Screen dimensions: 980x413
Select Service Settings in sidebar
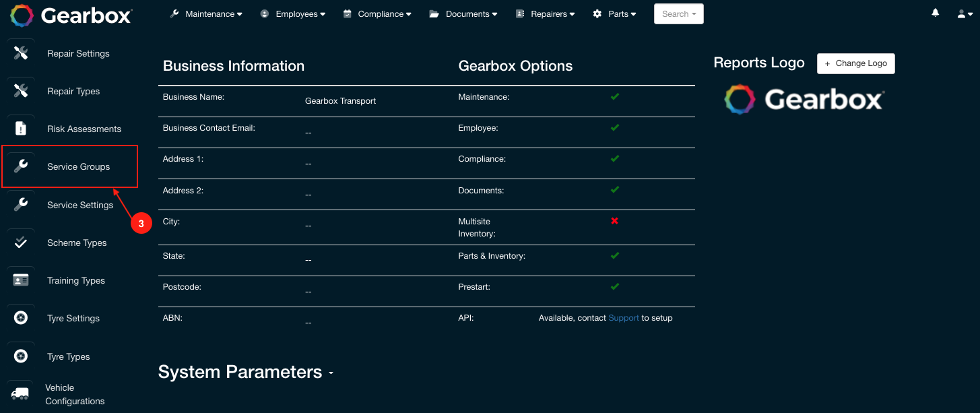tap(80, 205)
